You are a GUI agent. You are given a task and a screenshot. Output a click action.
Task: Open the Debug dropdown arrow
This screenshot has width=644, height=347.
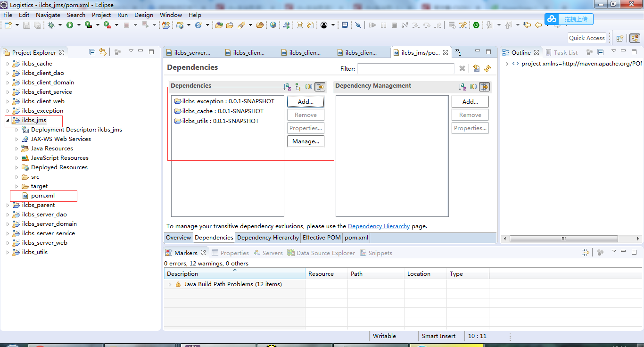(x=60, y=25)
